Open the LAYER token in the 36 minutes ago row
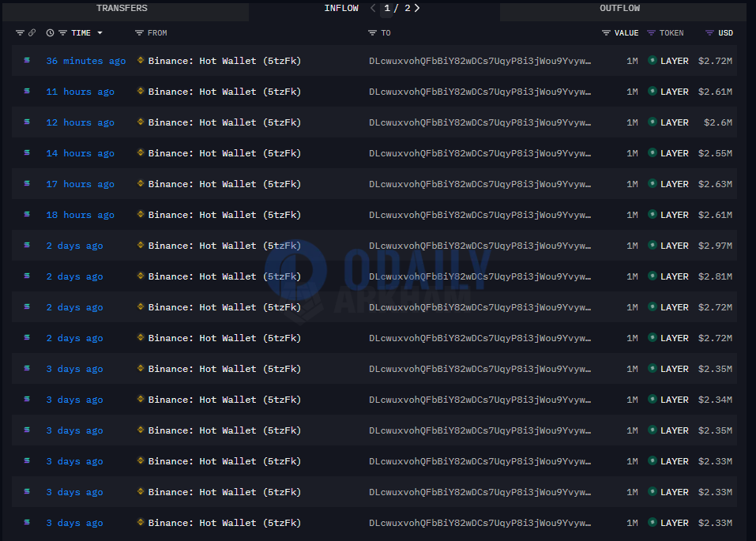Viewport: 756px width, 541px height. [x=675, y=61]
